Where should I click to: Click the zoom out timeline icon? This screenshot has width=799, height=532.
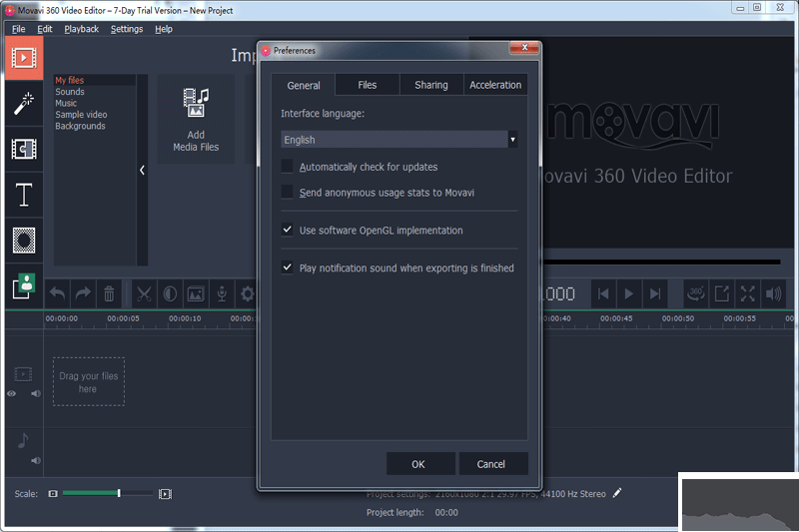click(53, 493)
